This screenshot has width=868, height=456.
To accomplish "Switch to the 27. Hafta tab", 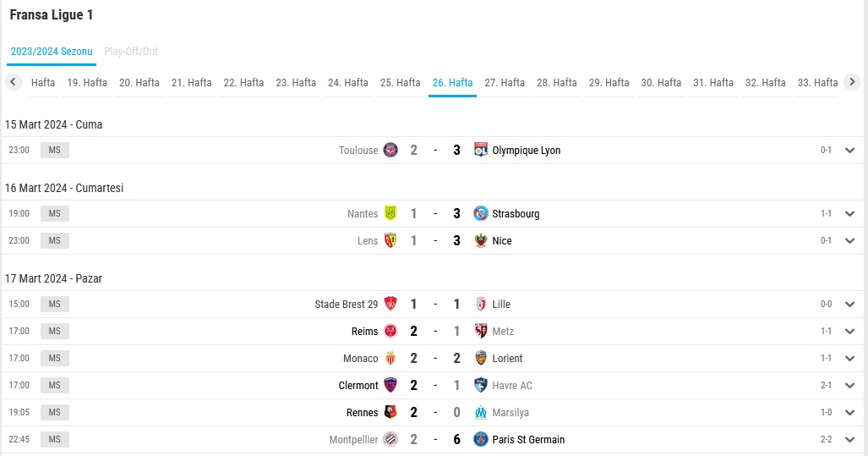I will (x=505, y=83).
